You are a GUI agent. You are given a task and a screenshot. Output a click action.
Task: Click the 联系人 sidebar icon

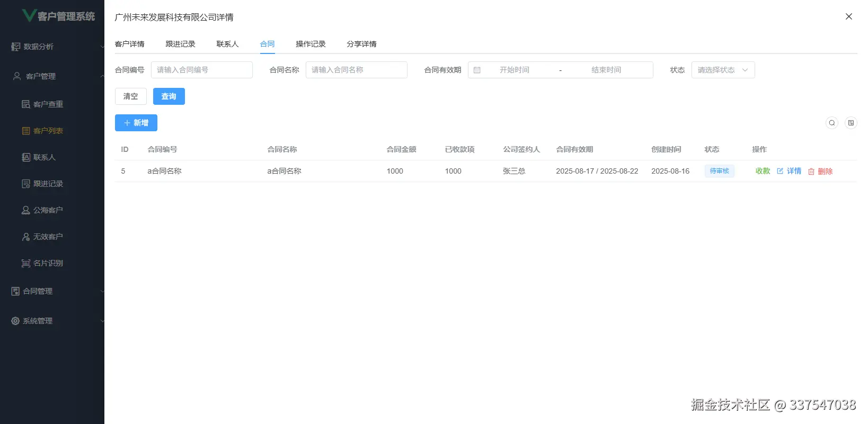point(25,157)
